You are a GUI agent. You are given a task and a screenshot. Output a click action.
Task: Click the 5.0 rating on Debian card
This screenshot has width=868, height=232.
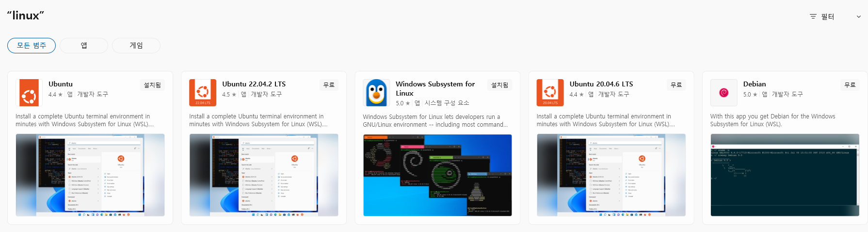[750, 95]
